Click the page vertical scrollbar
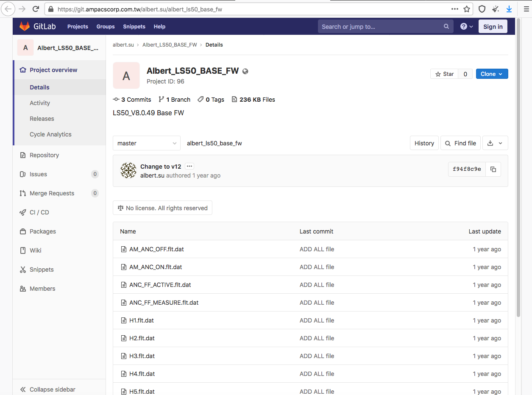The image size is (532, 395). pos(518,167)
